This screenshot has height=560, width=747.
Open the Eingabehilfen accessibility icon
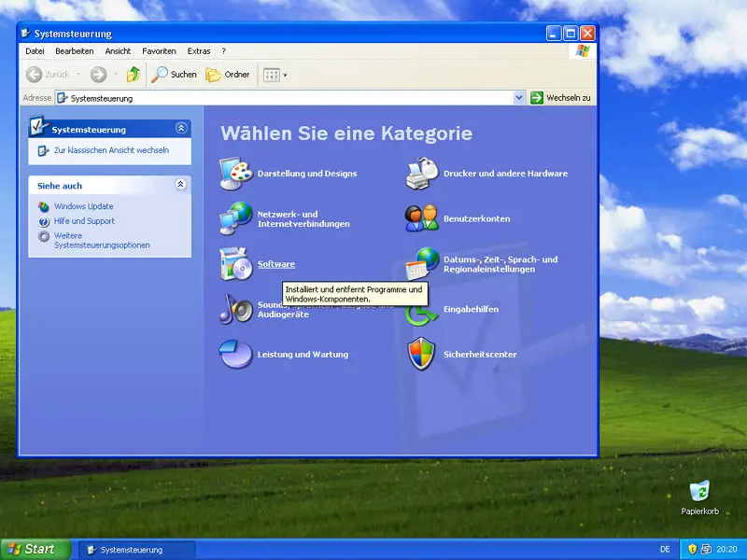click(x=421, y=315)
